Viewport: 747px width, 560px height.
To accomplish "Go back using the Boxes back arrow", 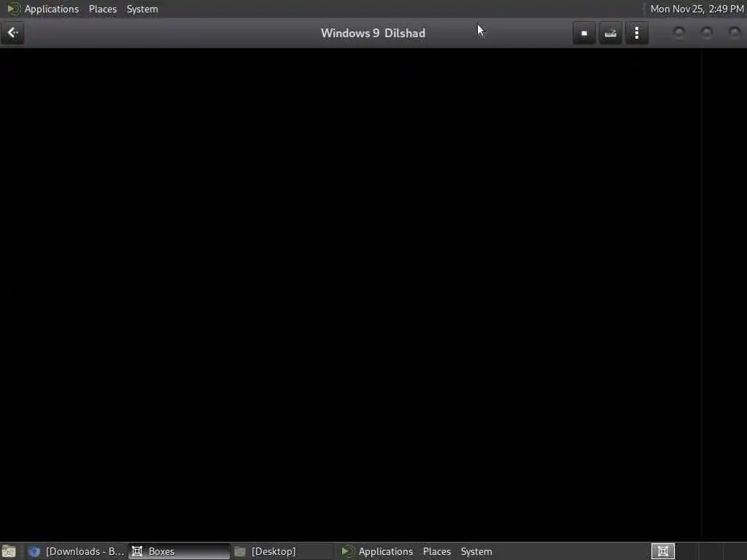I will (12, 33).
